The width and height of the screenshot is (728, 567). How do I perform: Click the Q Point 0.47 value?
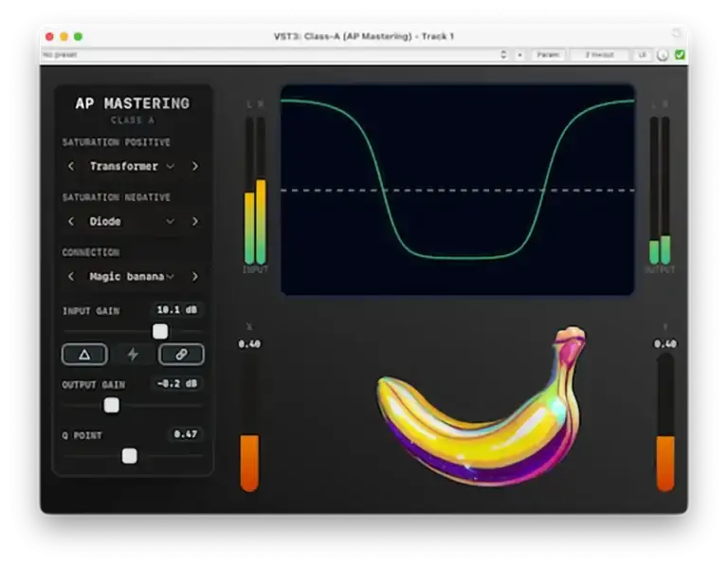pyautogui.click(x=185, y=434)
